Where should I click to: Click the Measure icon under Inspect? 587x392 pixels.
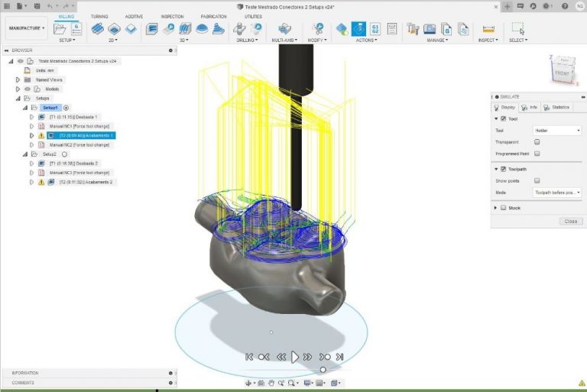488,29
